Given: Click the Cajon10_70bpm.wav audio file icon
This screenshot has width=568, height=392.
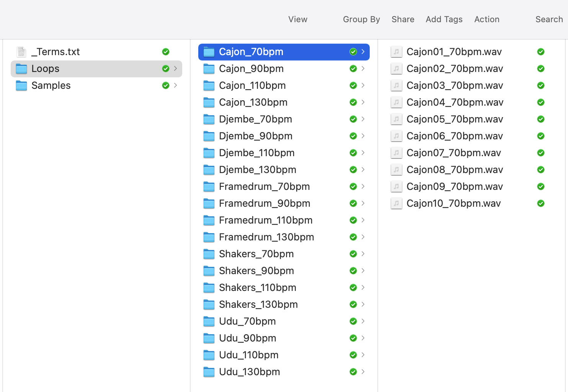Looking at the screenshot, I should [397, 203].
